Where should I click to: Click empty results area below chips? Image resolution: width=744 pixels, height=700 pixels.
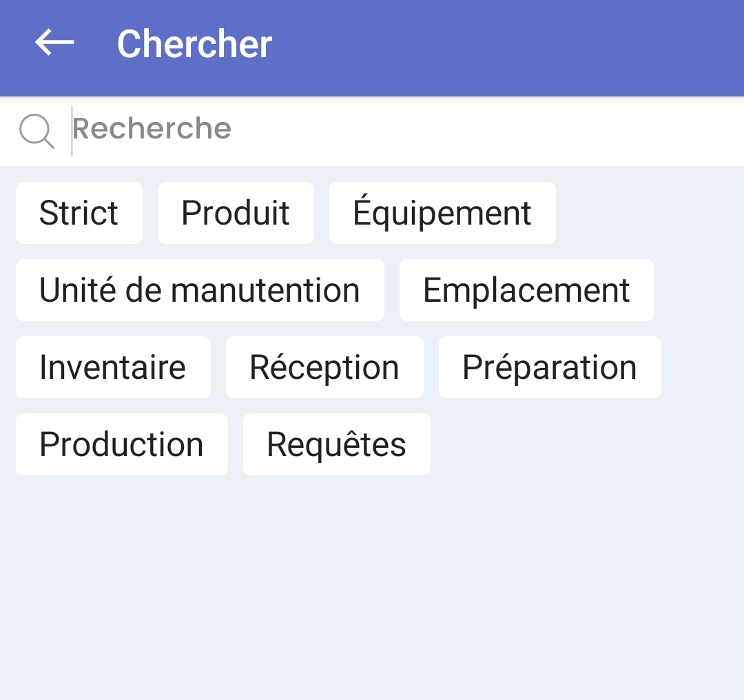coord(372,586)
